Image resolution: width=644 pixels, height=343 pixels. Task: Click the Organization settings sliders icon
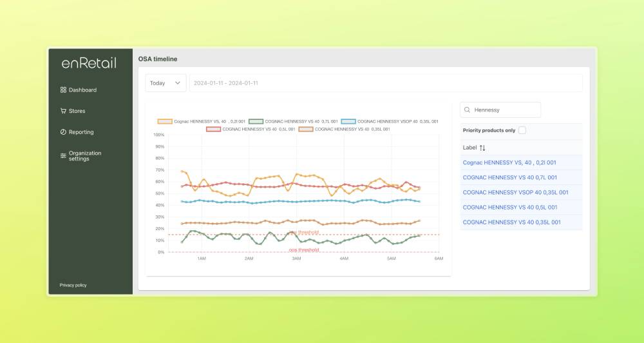point(63,156)
